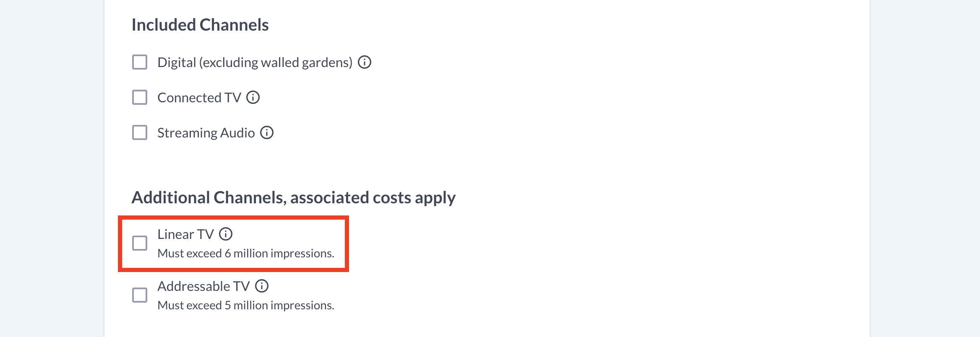Open info tooltip for Digital channel
The width and height of the screenshot is (980, 337).
coord(364,62)
